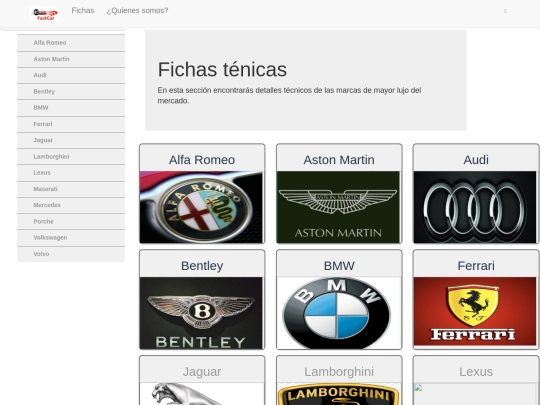Choose Audi from the sidebar list
The height and width of the screenshot is (405, 540).
coord(71,75)
